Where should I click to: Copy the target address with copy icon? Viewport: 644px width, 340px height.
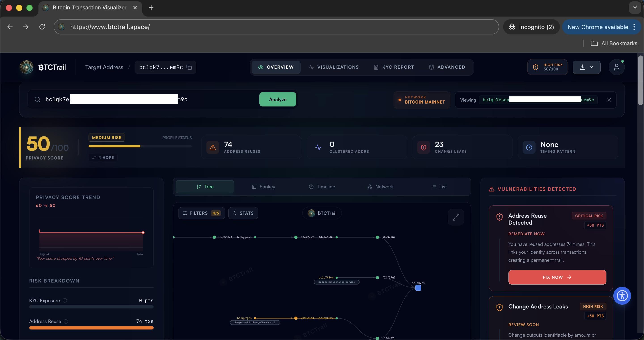pyautogui.click(x=189, y=67)
